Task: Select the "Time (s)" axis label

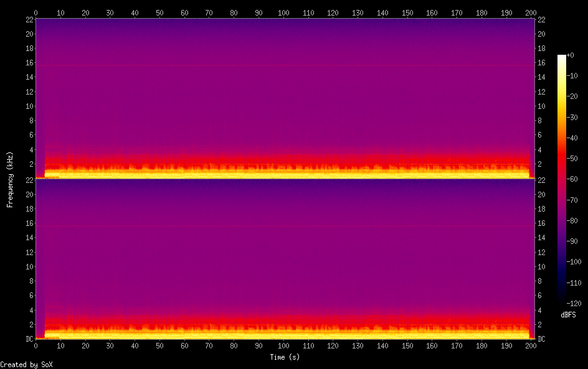Action: tap(283, 357)
